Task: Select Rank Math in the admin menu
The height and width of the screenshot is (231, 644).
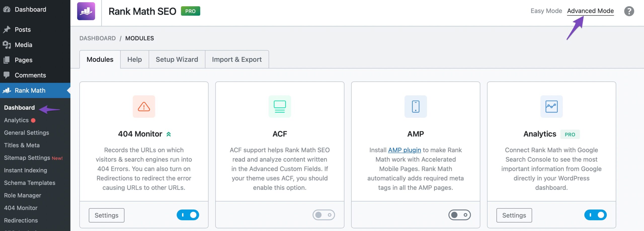Action: (x=35, y=90)
